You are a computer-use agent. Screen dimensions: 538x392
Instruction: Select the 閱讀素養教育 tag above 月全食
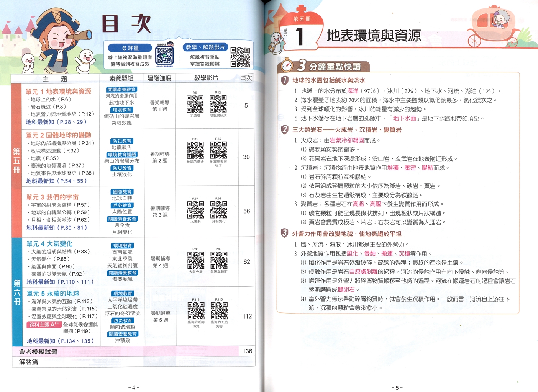pyautogui.click(x=122, y=219)
